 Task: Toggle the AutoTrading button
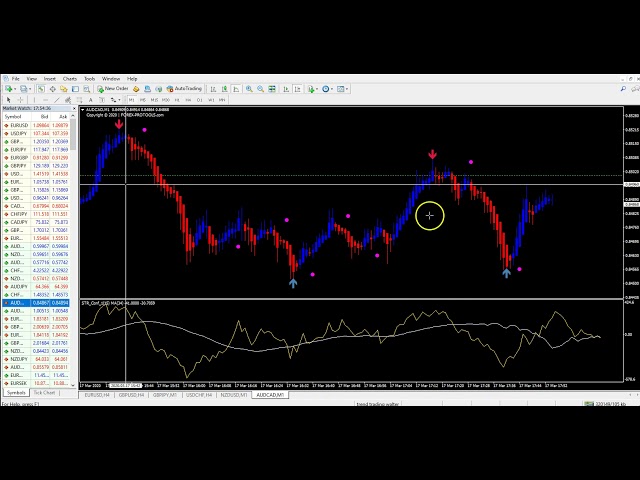click(x=185, y=89)
